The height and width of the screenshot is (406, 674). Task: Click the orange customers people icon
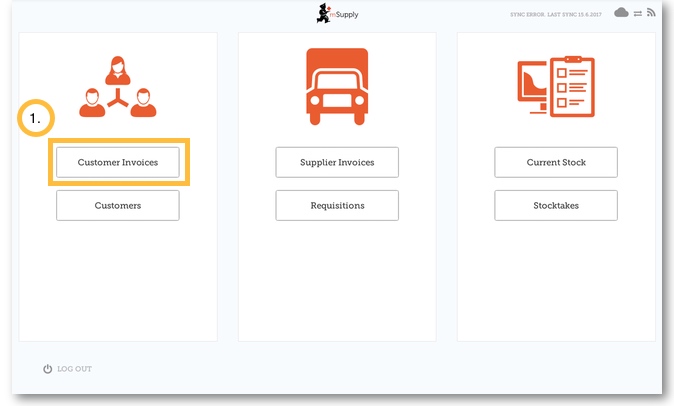click(x=118, y=84)
